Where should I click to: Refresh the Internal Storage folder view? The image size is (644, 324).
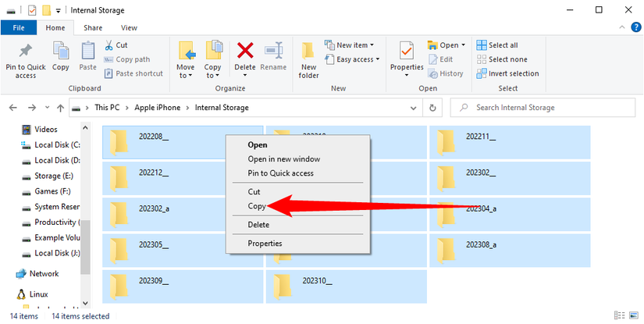(432, 108)
